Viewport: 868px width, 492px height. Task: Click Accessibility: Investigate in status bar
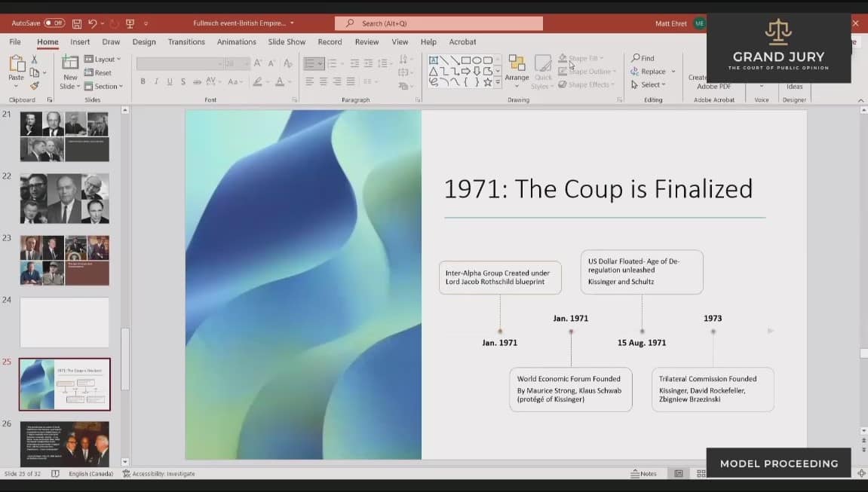pyautogui.click(x=158, y=474)
